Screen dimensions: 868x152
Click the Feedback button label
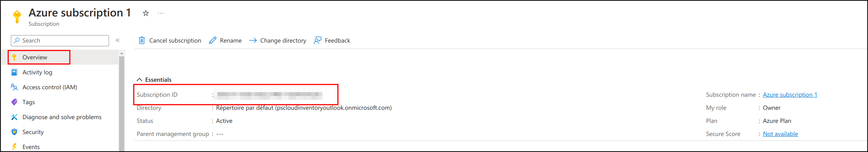coord(337,40)
